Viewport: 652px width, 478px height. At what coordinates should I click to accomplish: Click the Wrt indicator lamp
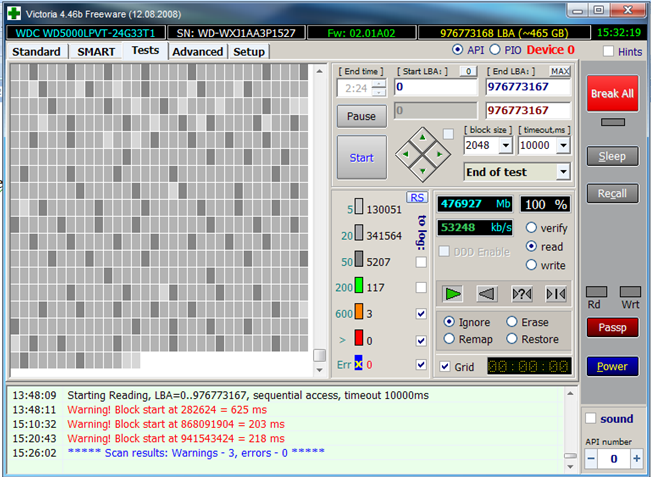coord(630,291)
